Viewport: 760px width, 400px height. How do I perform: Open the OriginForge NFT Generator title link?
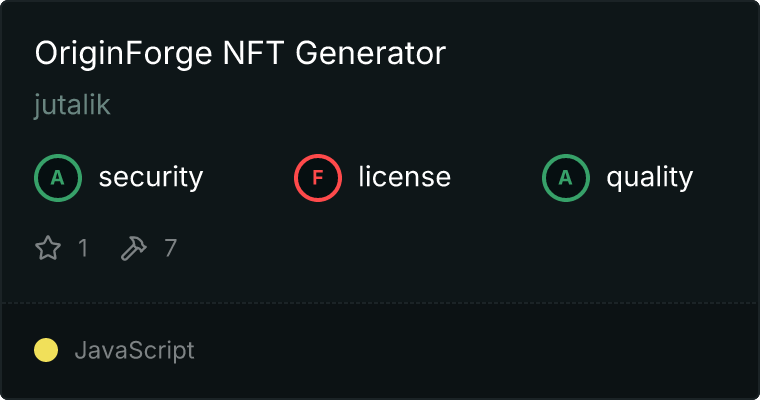(x=240, y=54)
